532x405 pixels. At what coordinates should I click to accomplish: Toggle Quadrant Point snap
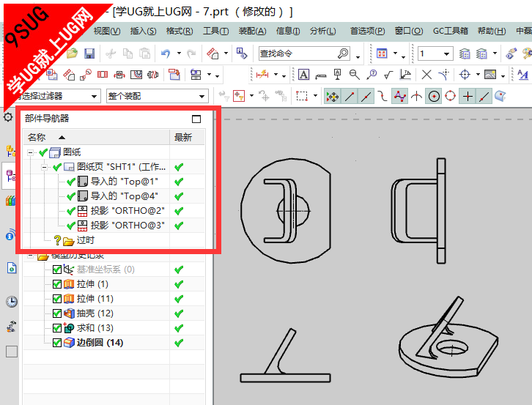(x=451, y=97)
